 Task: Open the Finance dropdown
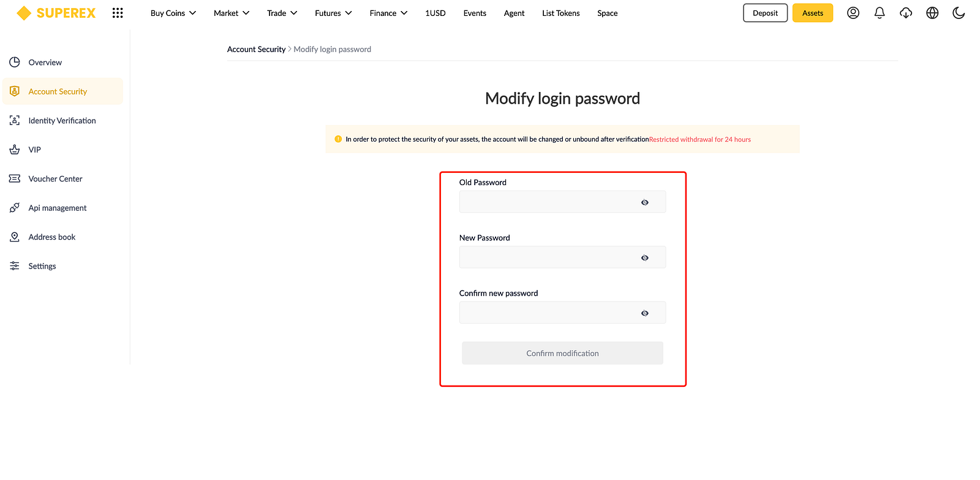[388, 13]
